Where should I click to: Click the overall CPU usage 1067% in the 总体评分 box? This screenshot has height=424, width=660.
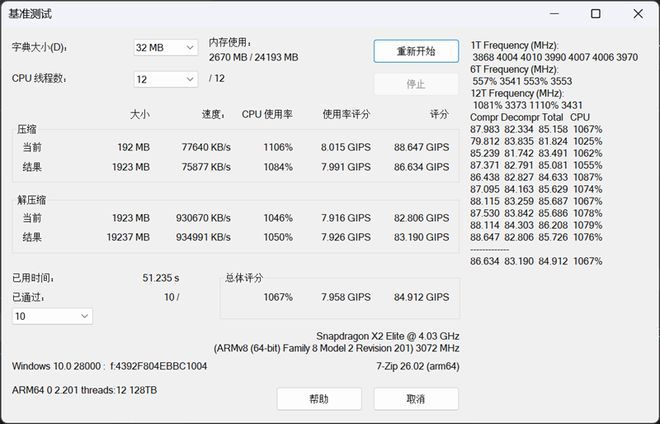[278, 297]
